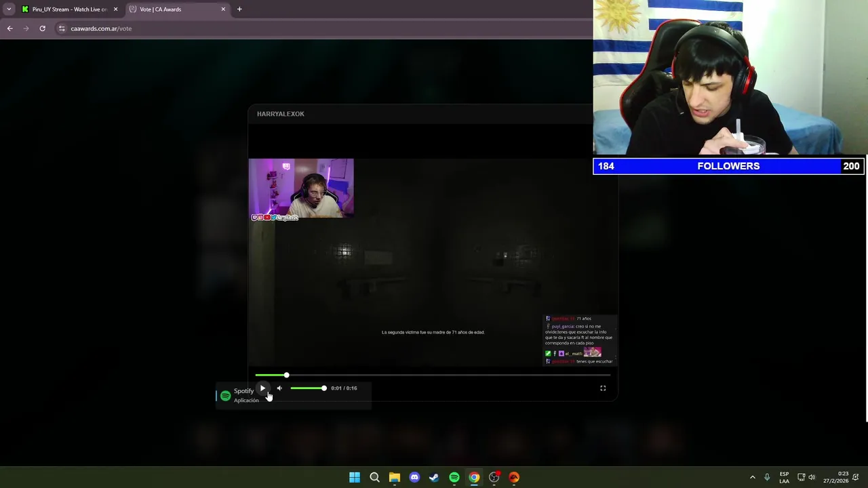The height and width of the screenshot is (488, 868).
Task: Seek using the video progress bar
Action: pos(433,375)
